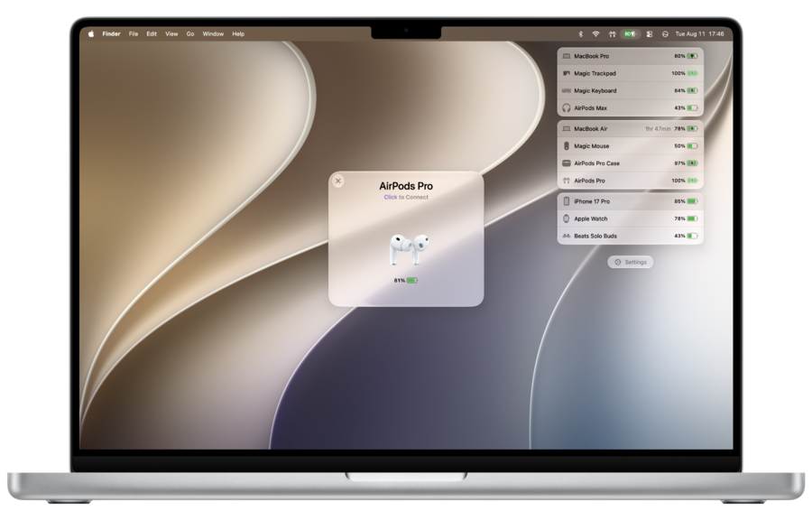Open the View menu

pyautogui.click(x=171, y=33)
